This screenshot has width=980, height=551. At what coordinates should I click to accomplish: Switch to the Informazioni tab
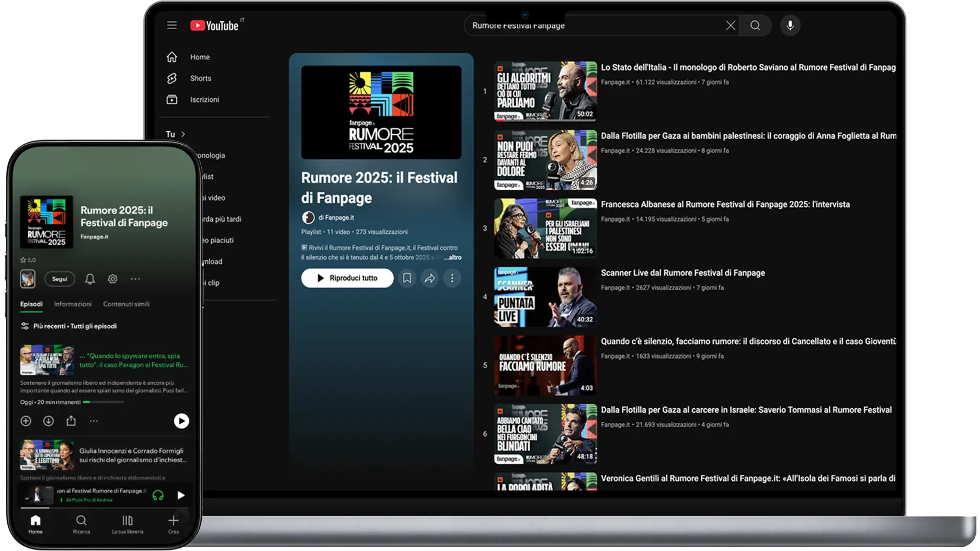point(73,304)
